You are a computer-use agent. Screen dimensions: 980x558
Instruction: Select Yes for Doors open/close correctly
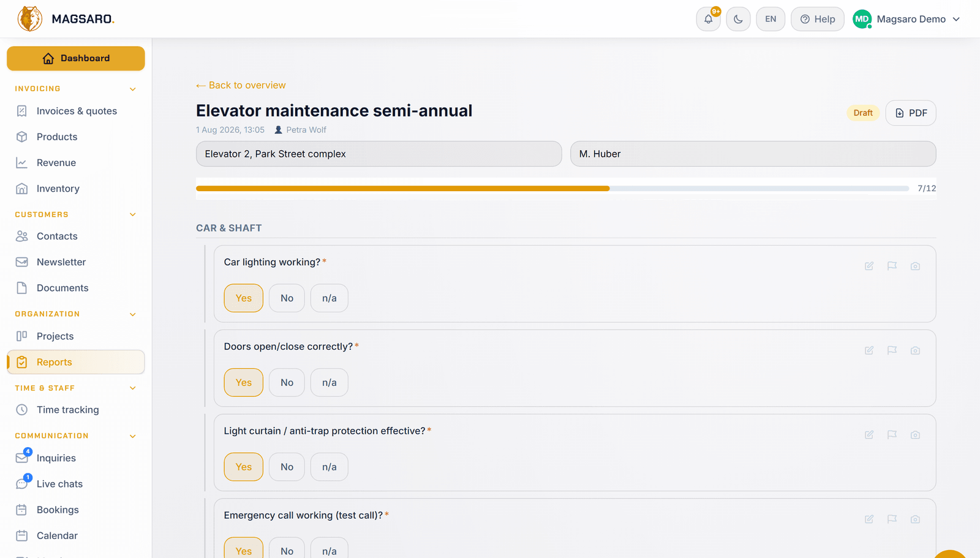[x=244, y=383]
